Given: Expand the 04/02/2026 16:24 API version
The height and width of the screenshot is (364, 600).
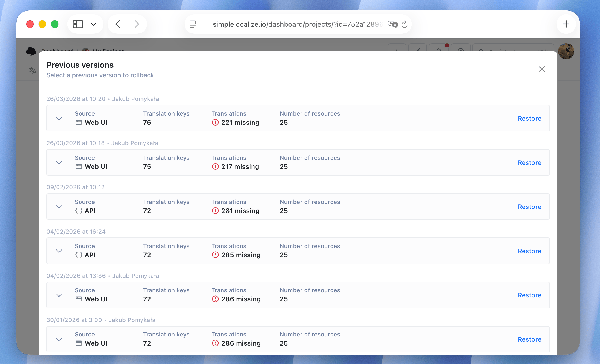Looking at the screenshot, I should click(59, 251).
